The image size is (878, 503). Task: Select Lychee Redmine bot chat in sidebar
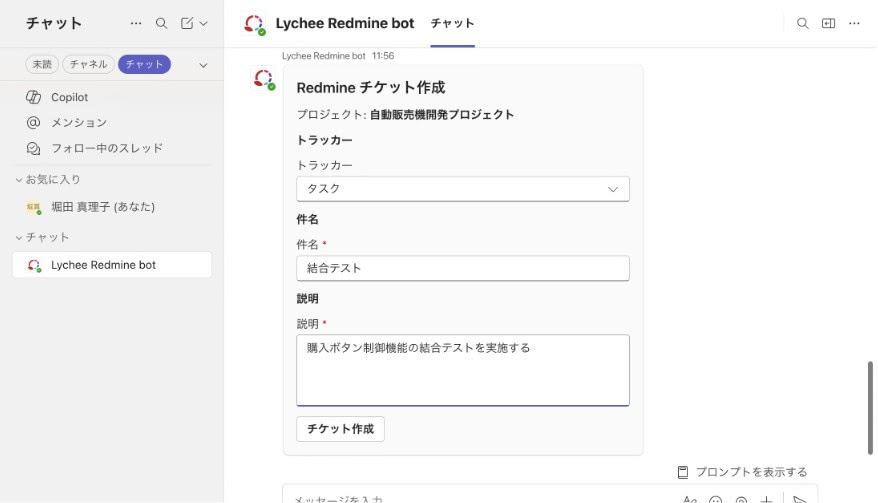click(112, 264)
